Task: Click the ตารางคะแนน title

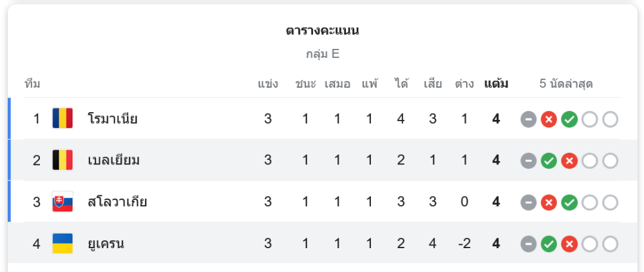Action: click(x=323, y=31)
